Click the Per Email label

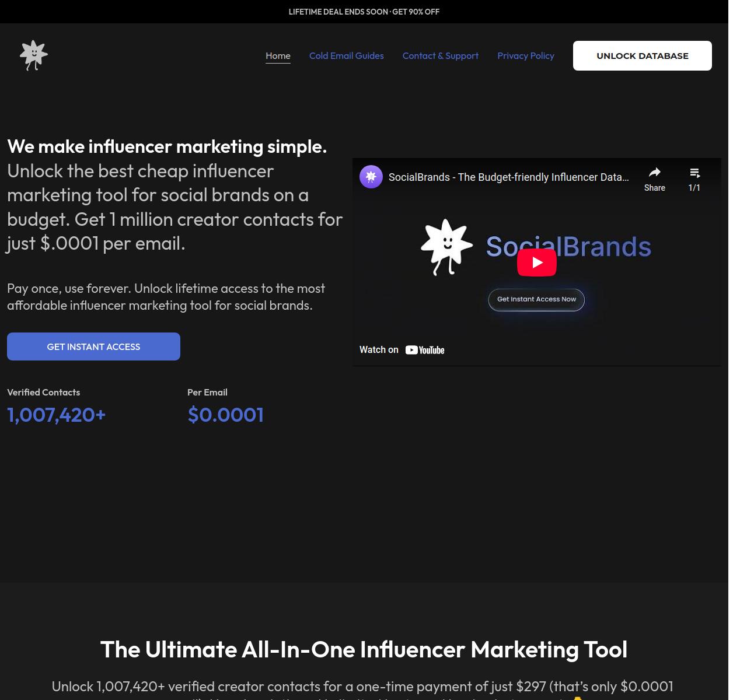(207, 392)
